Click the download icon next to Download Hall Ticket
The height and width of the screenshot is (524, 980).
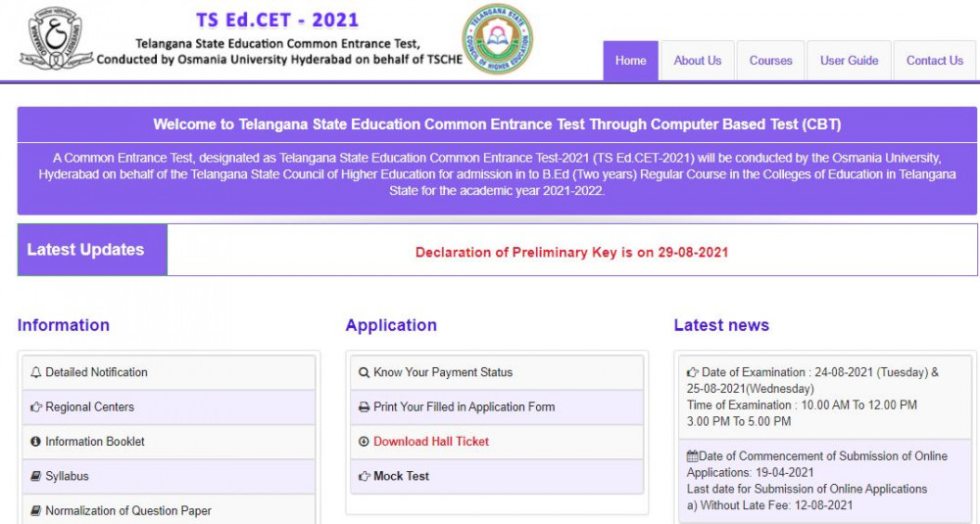tap(365, 442)
